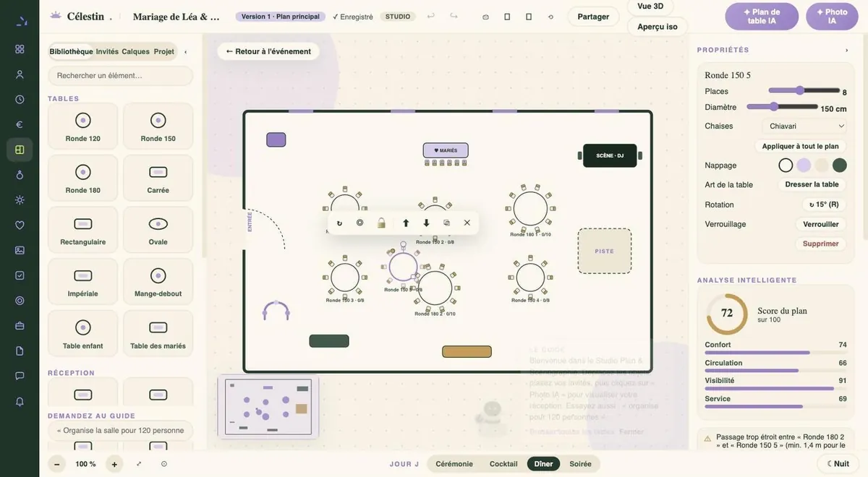Switch to the Invités tab
Image resolution: width=868 pixels, height=477 pixels.
point(107,51)
